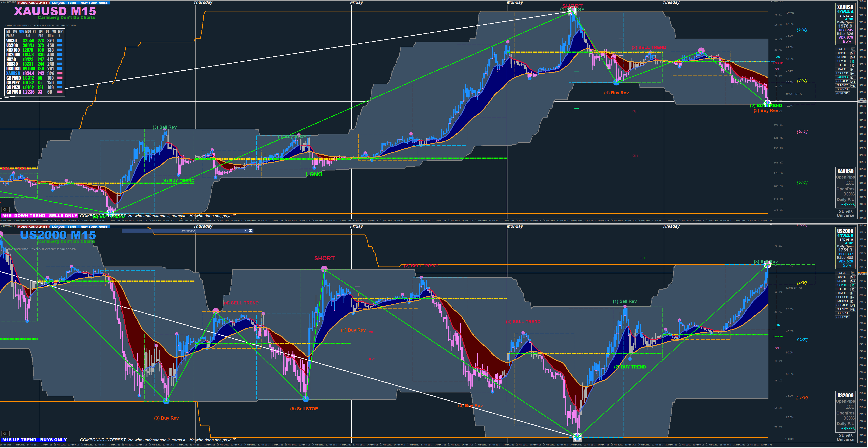Click the NDX100 row in pairs table
The width and height of the screenshot is (868, 448).
13,50
